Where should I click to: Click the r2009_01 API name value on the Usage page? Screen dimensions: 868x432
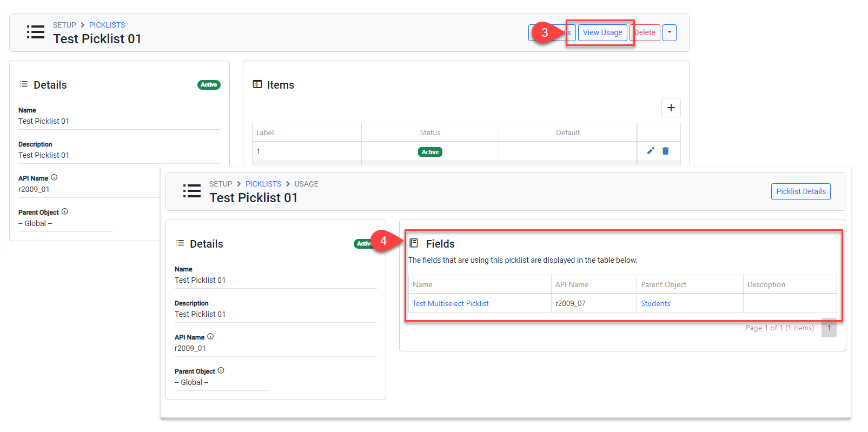point(190,348)
